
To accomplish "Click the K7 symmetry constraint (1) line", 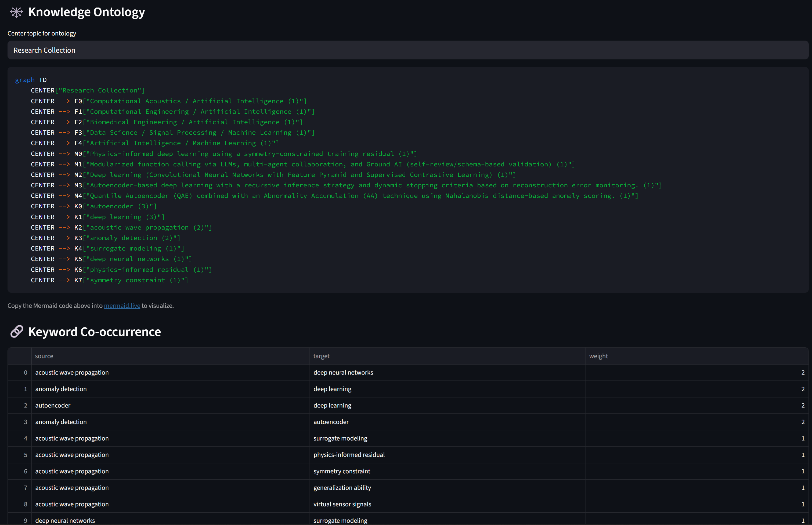I will pyautogui.click(x=110, y=280).
